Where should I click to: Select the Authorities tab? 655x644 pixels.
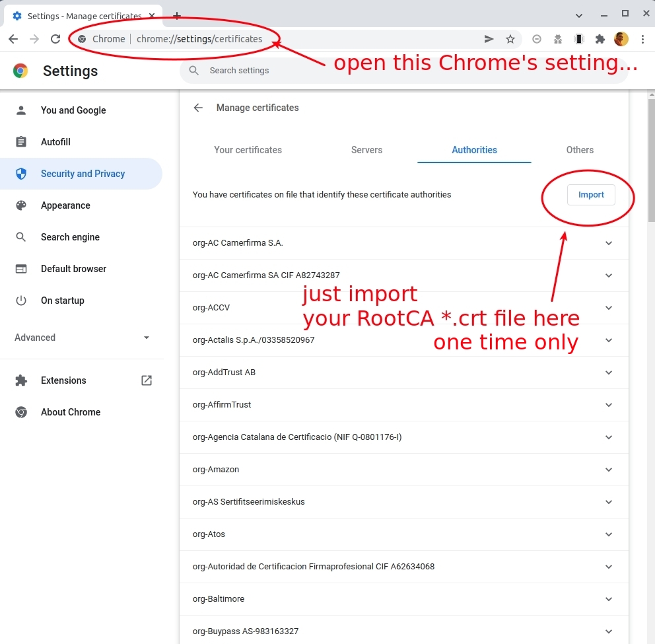pos(474,150)
